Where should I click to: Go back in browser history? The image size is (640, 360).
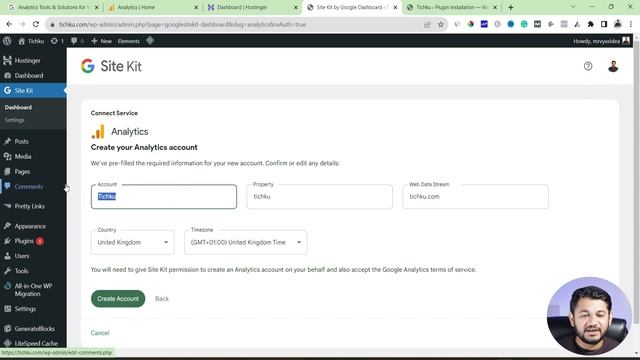[9, 24]
